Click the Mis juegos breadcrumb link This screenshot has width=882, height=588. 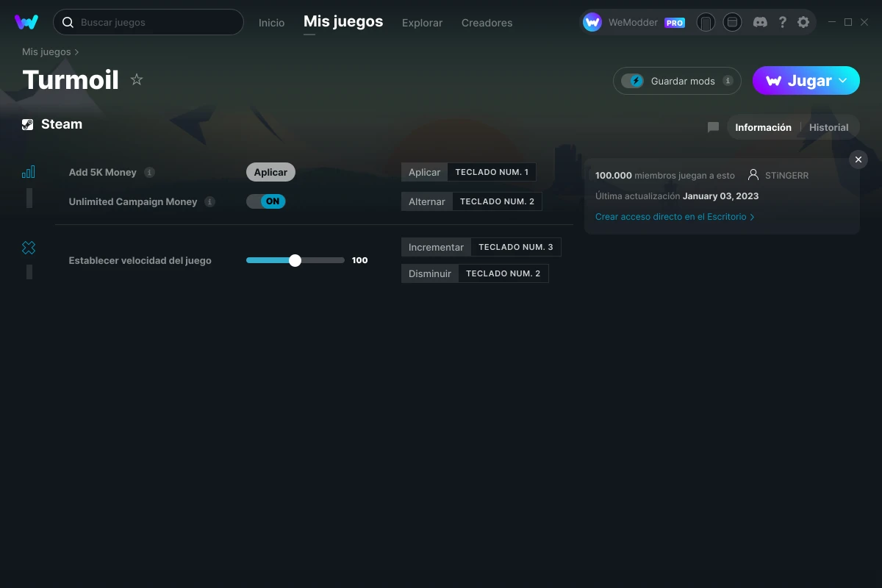(46, 52)
